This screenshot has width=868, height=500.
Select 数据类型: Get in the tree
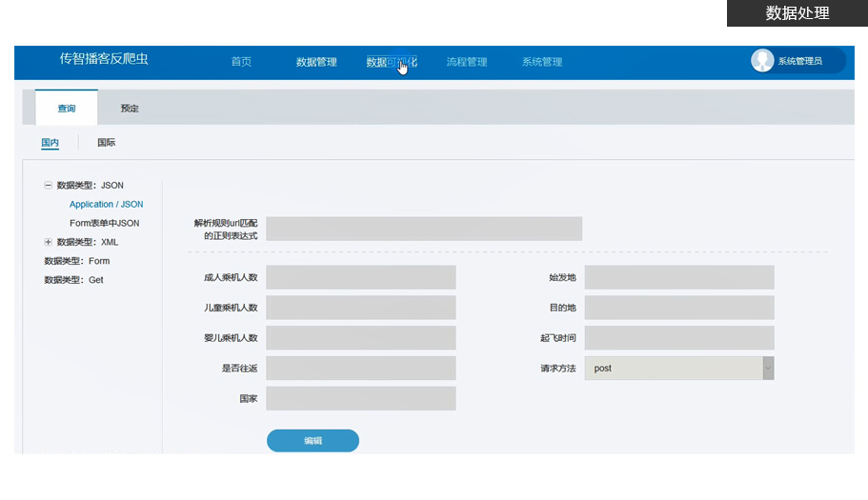coord(74,280)
